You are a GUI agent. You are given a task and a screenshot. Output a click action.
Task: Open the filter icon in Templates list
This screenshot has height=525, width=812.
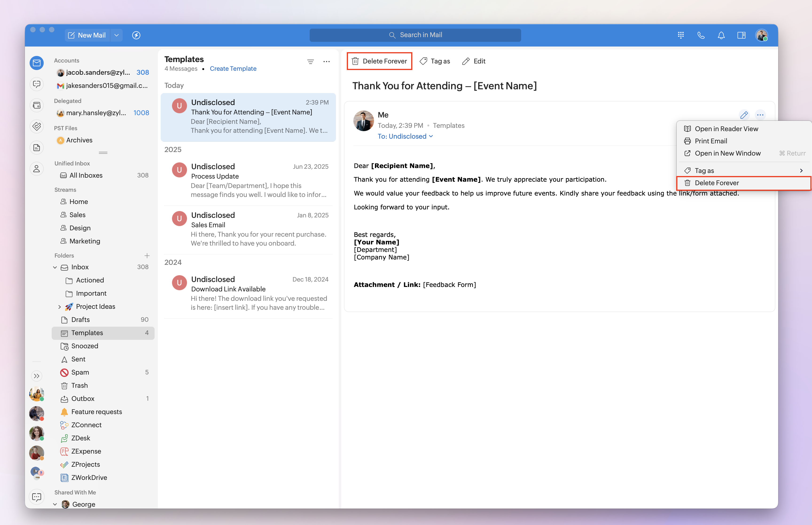(310, 62)
